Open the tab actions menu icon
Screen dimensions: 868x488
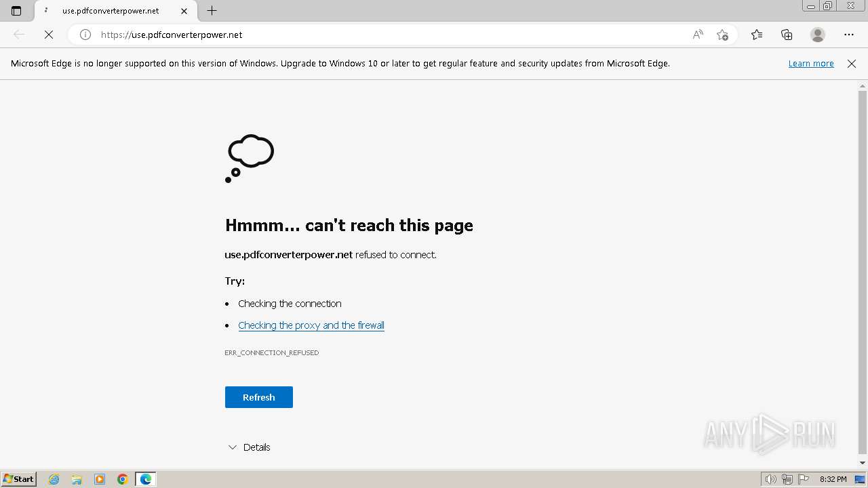click(x=16, y=11)
